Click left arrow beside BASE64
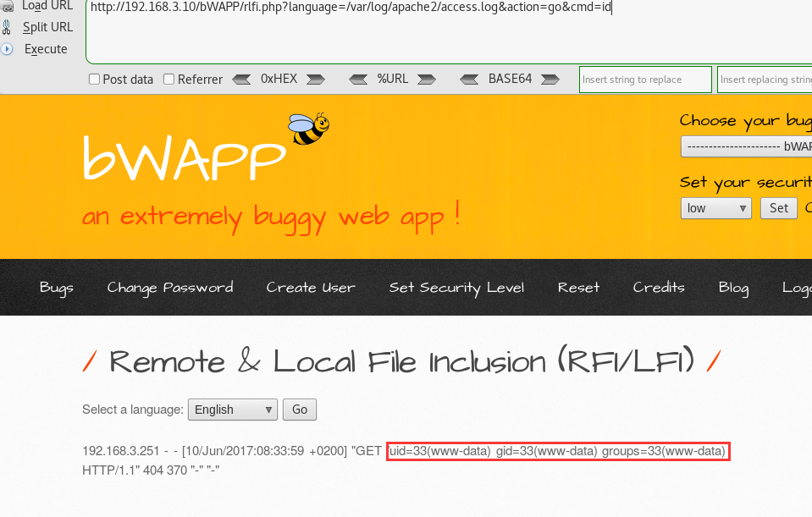This screenshot has height=517, width=812. pos(469,80)
